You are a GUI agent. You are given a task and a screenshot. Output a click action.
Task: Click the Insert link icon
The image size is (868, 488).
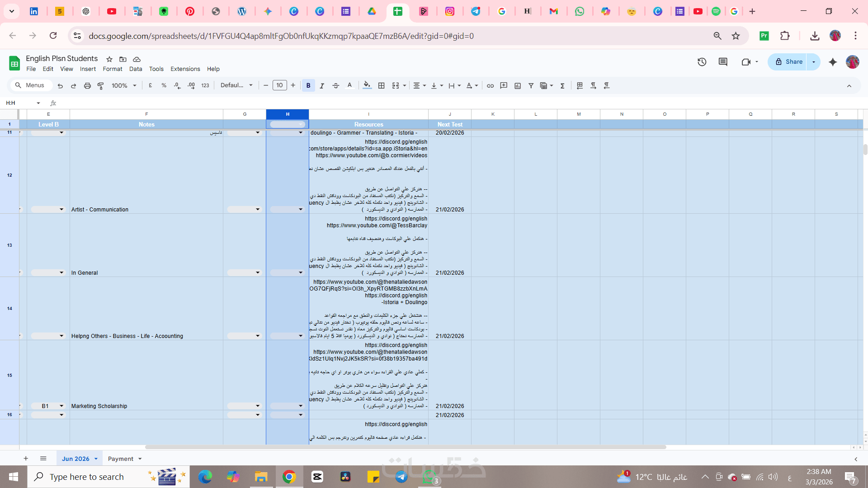[490, 85]
